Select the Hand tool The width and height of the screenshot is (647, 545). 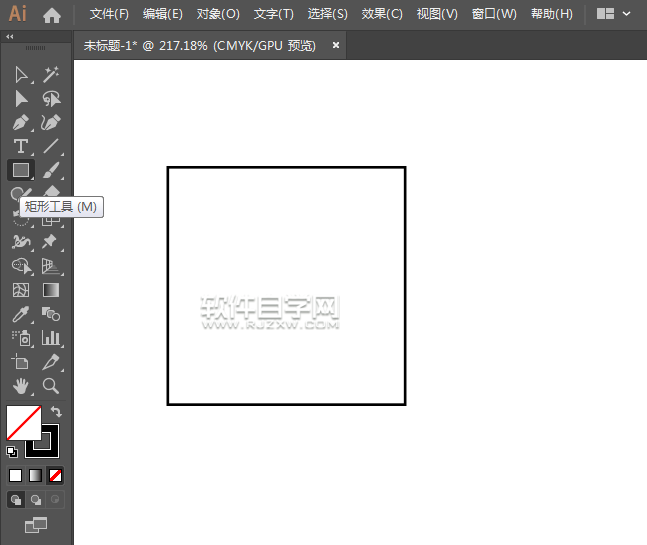(x=21, y=386)
